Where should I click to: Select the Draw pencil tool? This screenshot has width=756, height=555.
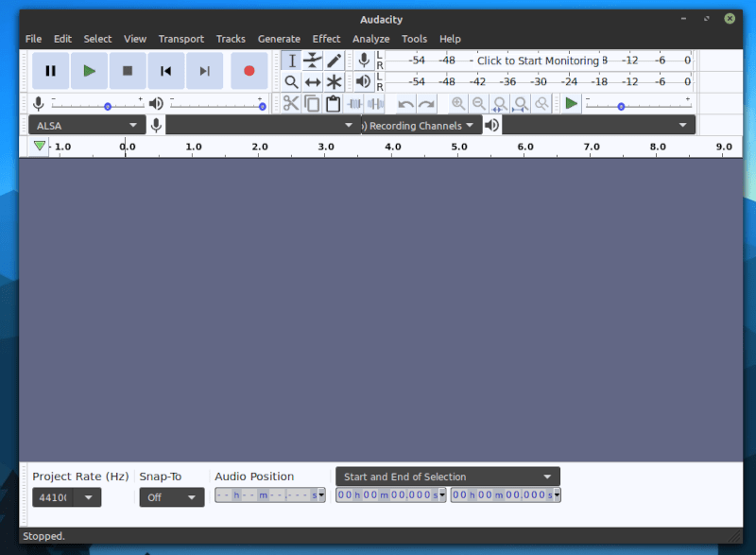coord(334,61)
